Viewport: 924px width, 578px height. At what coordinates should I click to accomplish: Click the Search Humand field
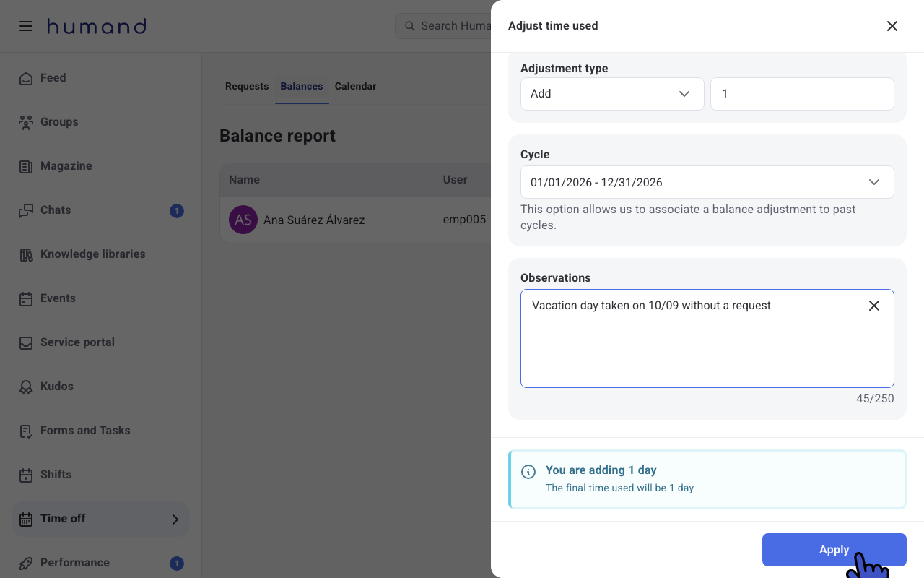[x=443, y=26]
